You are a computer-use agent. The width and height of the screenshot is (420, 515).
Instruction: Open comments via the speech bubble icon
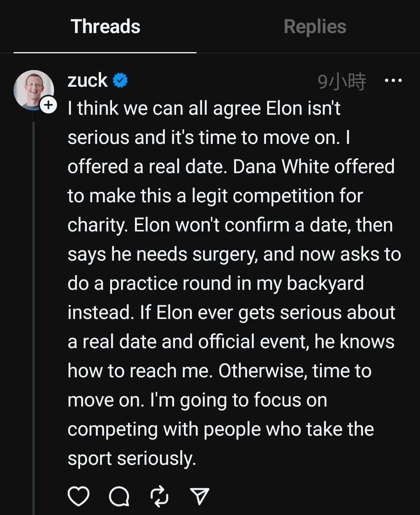tap(119, 497)
